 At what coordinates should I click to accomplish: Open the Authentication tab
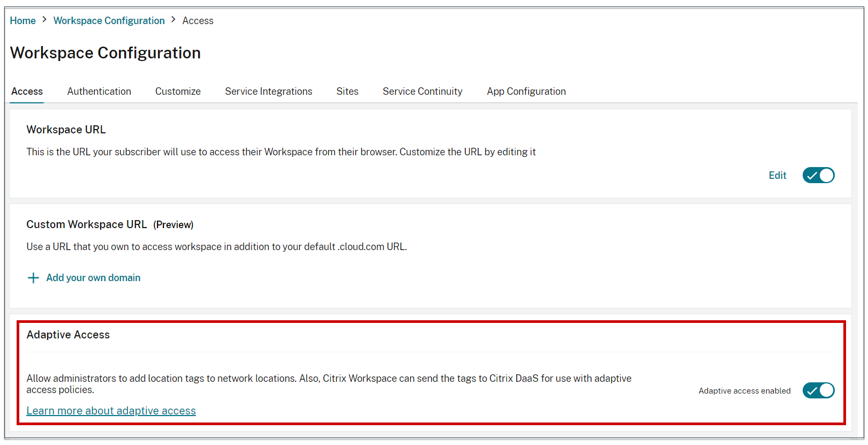click(x=99, y=92)
